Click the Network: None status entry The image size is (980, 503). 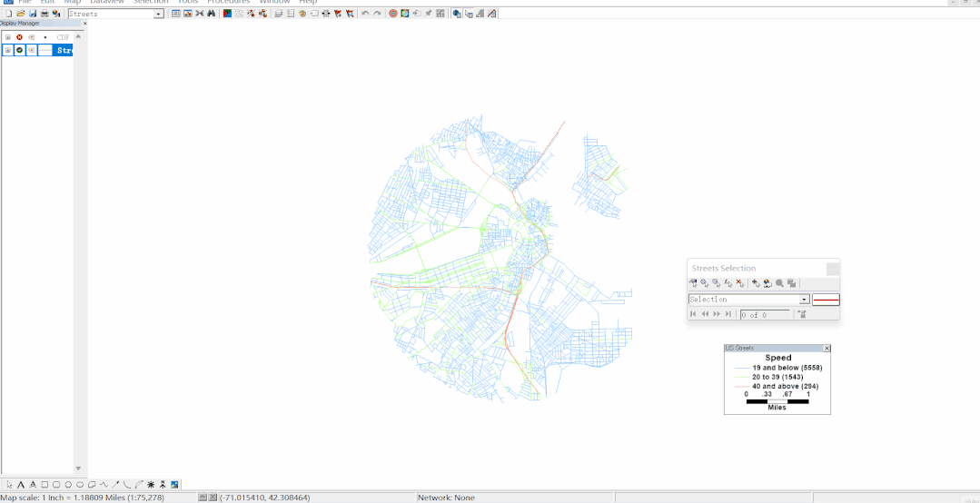(x=446, y=498)
